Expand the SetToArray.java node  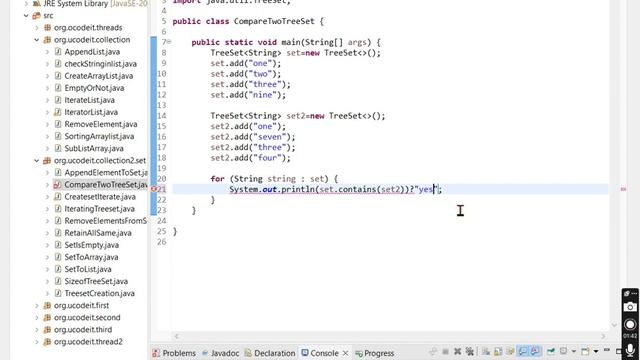point(47,257)
